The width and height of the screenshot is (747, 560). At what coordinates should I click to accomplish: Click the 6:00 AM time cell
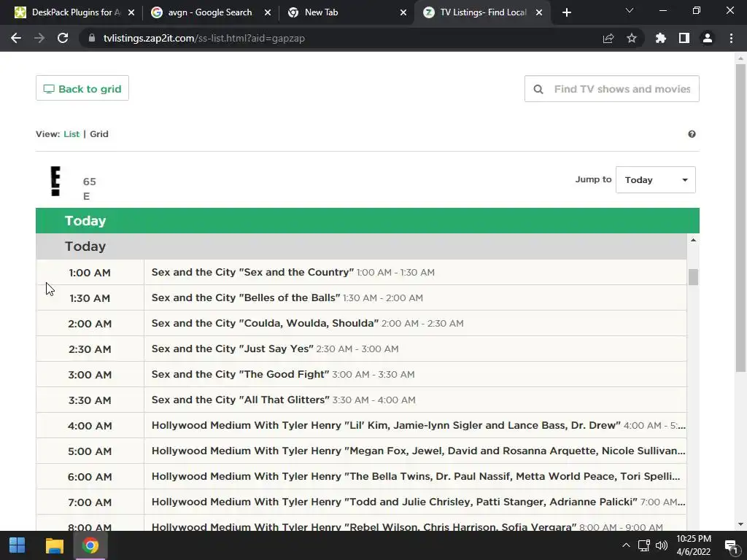[x=90, y=477]
